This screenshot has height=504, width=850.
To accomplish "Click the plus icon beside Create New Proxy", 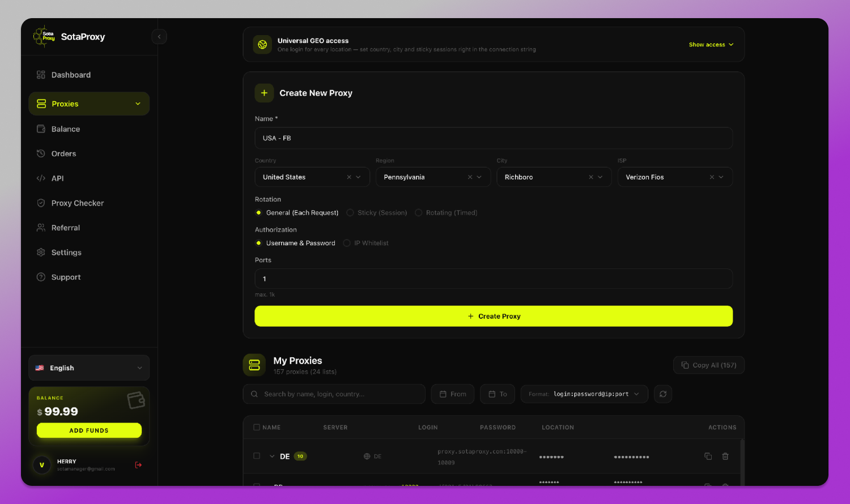I will [264, 93].
